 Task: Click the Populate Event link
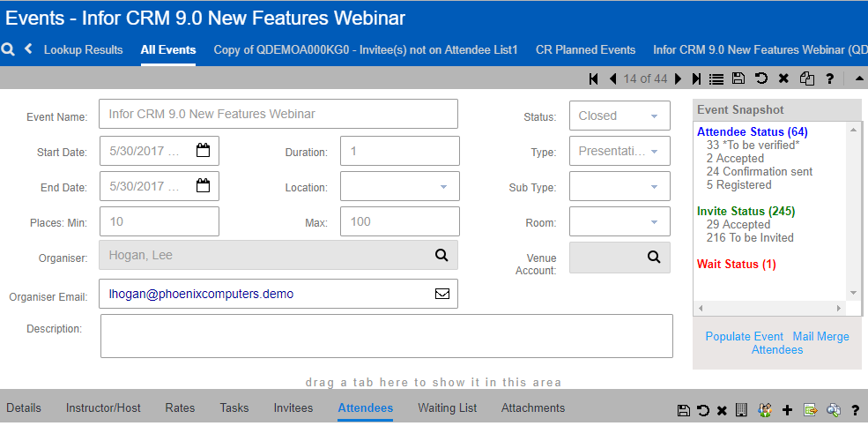745,337
